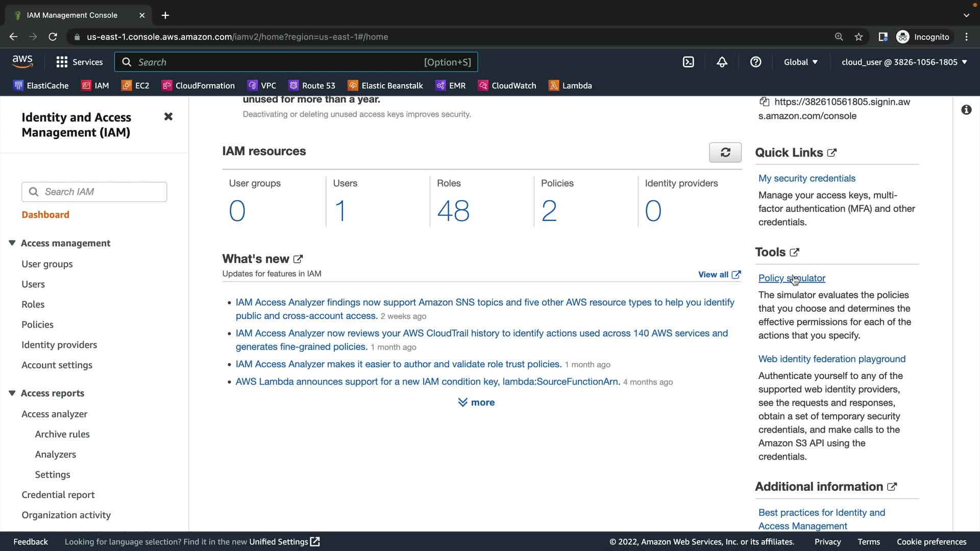Expand more What's new items
This screenshot has height=551, width=980.
[476, 403]
